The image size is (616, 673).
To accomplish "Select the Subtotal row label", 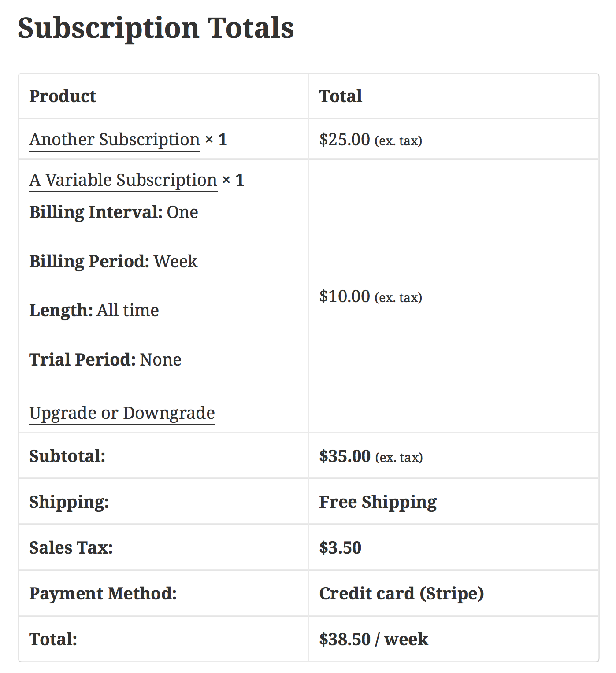I will 67,457.
